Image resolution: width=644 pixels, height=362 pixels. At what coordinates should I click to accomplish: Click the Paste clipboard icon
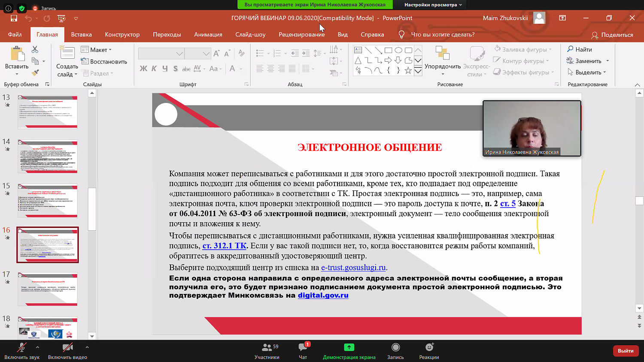point(17,54)
